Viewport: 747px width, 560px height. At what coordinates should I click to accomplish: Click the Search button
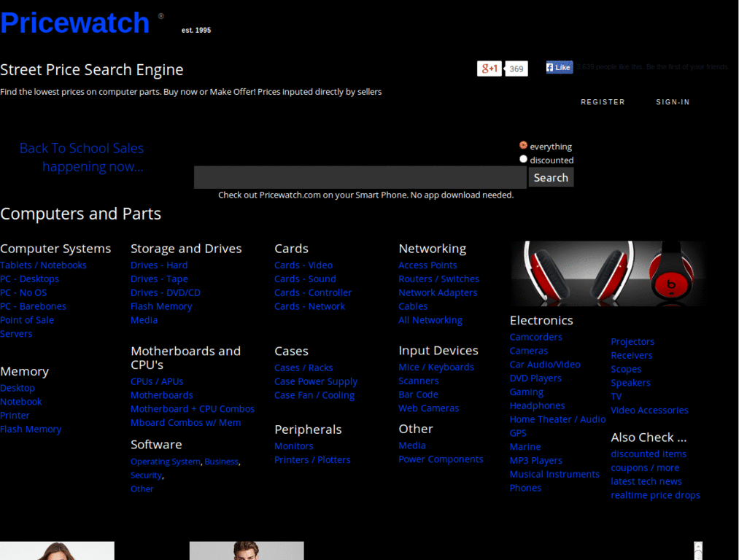click(551, 178)
